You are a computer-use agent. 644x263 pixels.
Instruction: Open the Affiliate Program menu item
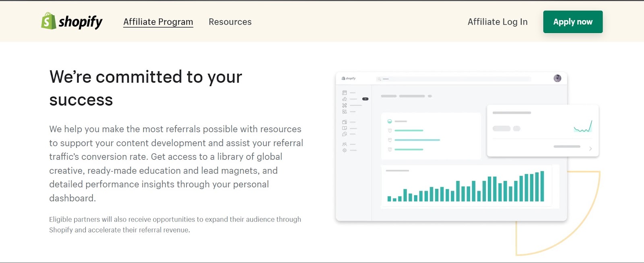(158, 22)
